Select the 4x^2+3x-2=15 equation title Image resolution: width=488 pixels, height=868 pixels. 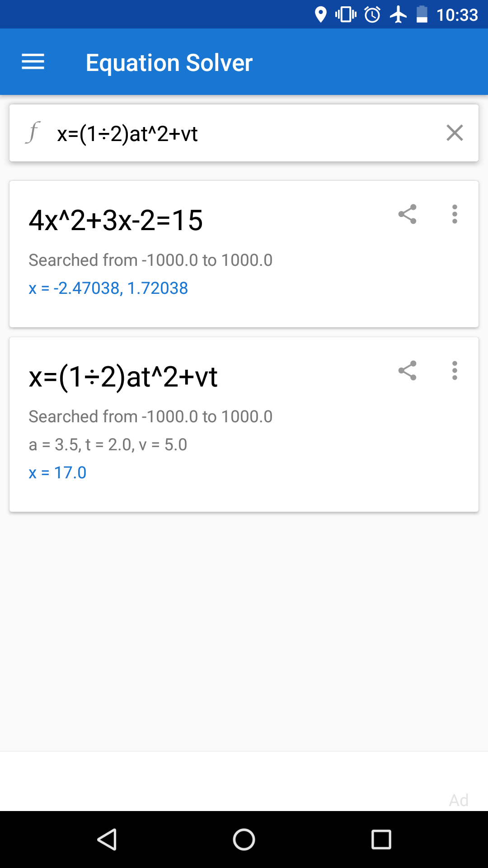pyautogui.click(x=116, y=221)
